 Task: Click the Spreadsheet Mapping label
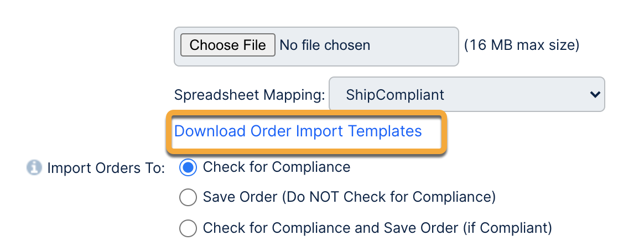(249, 95)
